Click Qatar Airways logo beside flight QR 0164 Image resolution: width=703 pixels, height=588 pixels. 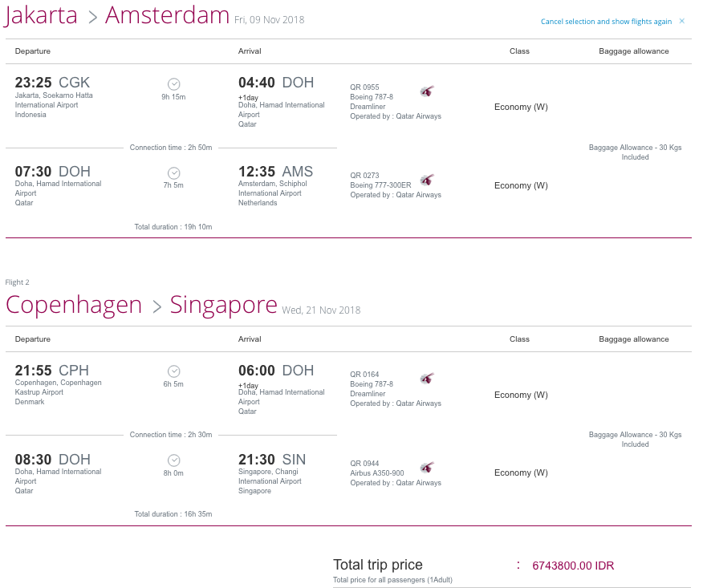click(427, 379)
